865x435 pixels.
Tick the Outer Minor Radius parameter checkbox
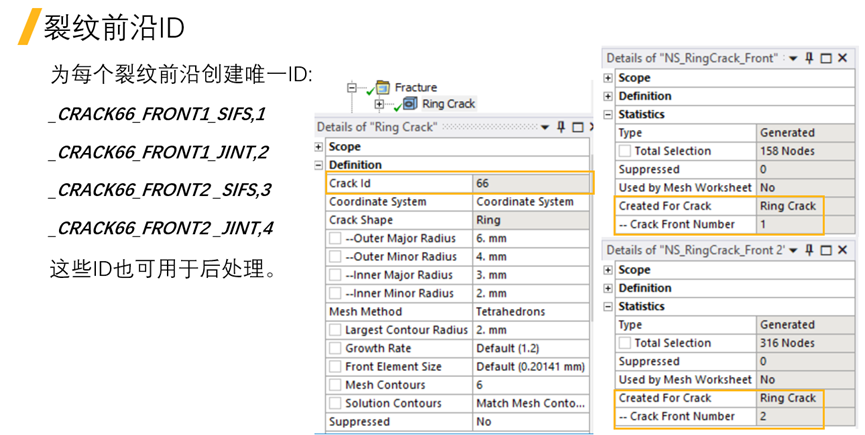point(335,256)
